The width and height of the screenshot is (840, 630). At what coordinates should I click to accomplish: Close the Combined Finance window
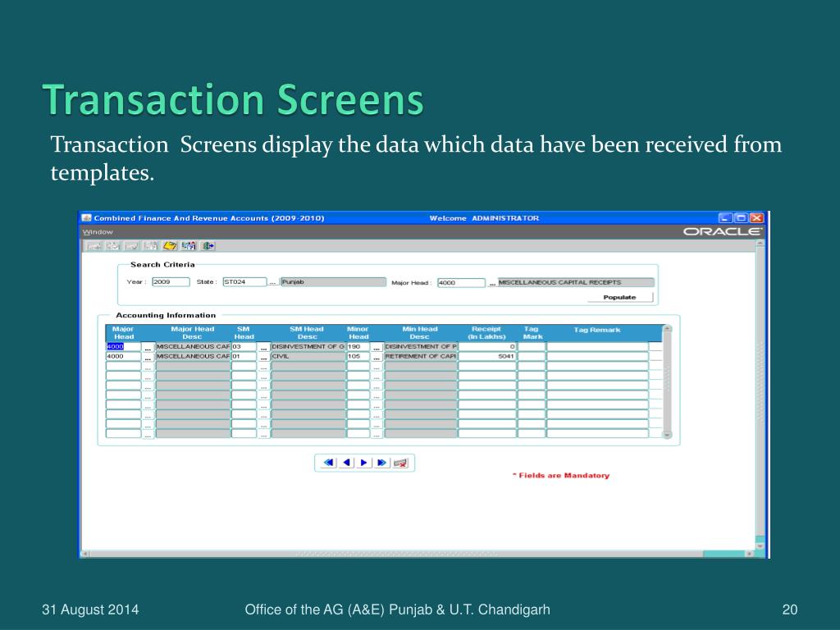pos(756,217)
